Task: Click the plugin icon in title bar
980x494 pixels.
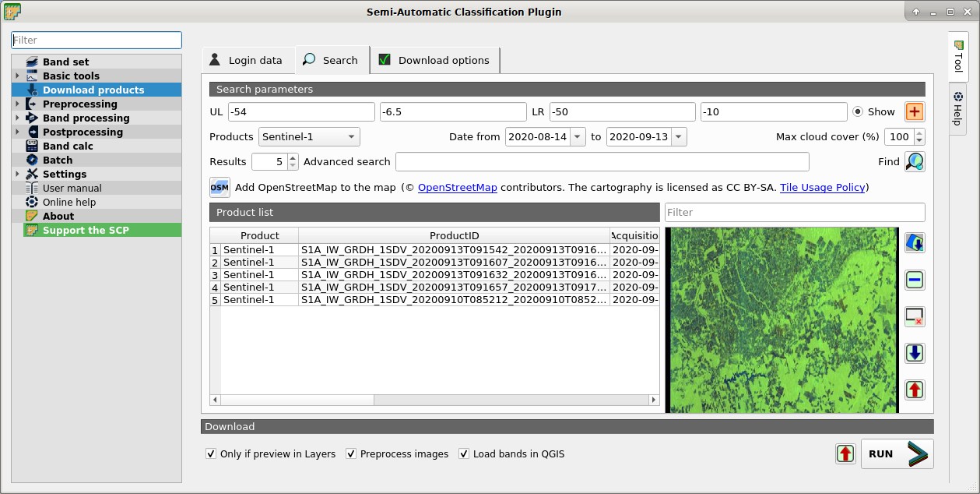Action: (x=12, y=11)
